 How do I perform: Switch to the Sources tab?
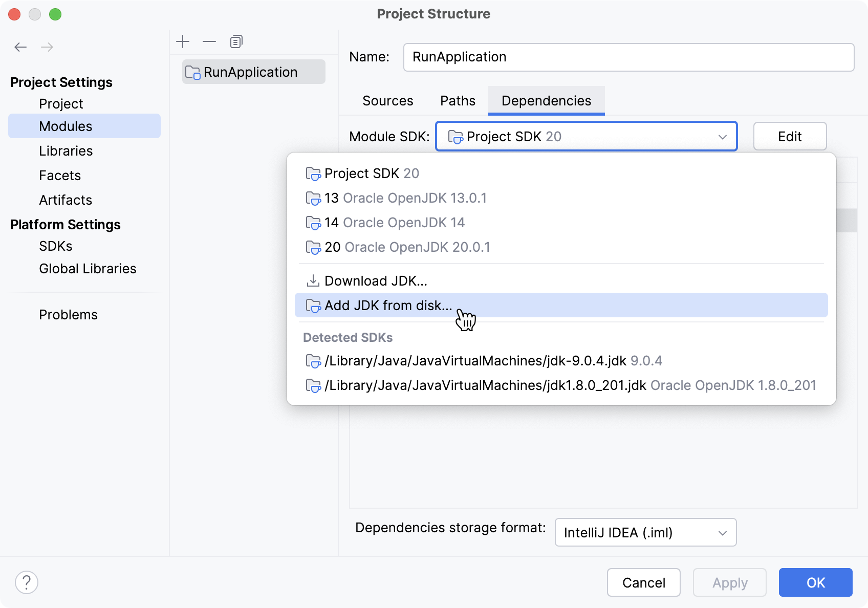click(387, 100)
